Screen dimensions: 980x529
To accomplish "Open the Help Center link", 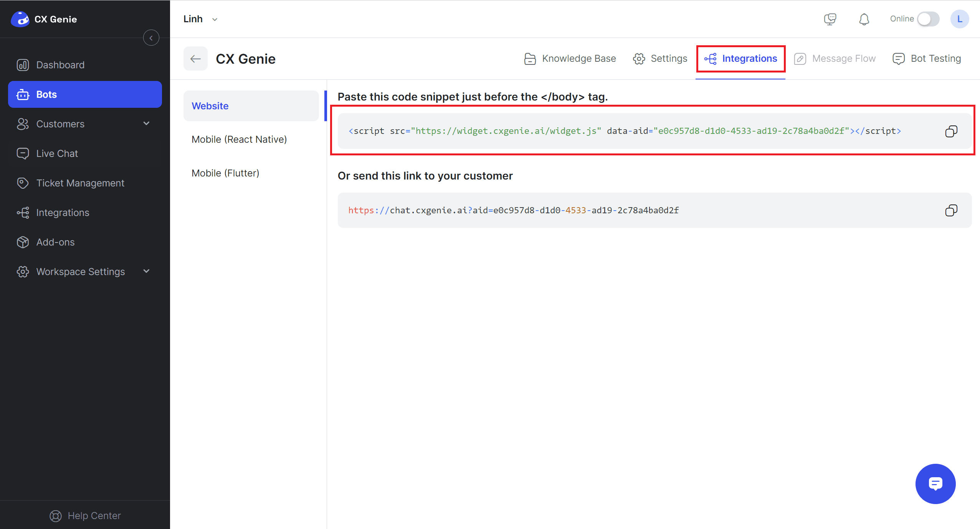I will click(x=85, y=516).
